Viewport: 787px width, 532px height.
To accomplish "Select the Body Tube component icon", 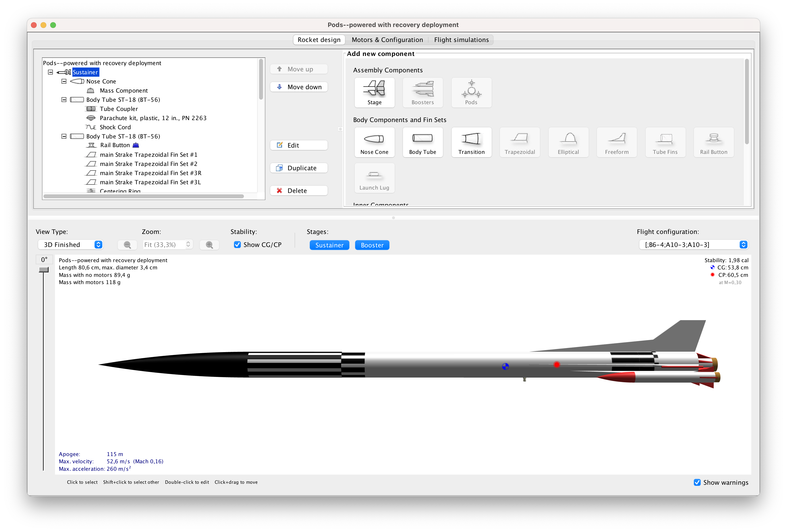I will 422,141.
